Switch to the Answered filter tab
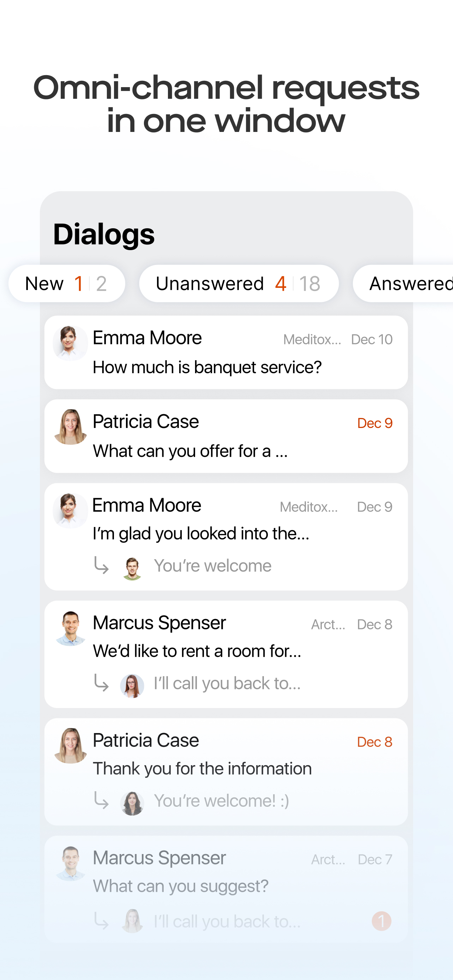Image resolution: width=453 pixels, height=980 pixels. pyautogui.click(x=403, y=283)
